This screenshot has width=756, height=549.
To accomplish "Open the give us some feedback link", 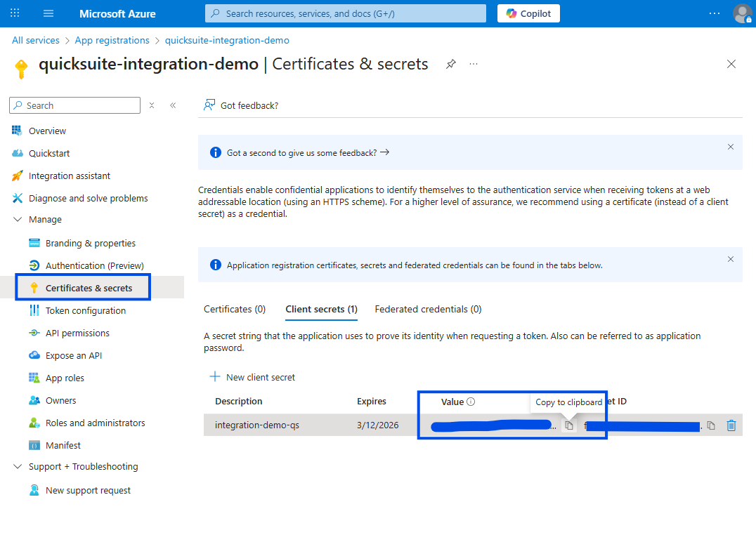I will [x=308, y=152].
